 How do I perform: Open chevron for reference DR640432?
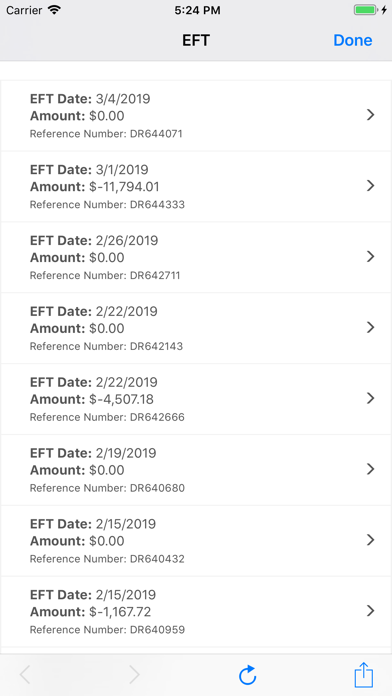371,540
